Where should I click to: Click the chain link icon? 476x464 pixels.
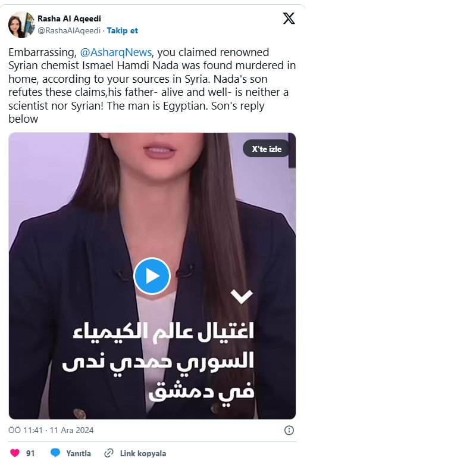coord(109,453)
